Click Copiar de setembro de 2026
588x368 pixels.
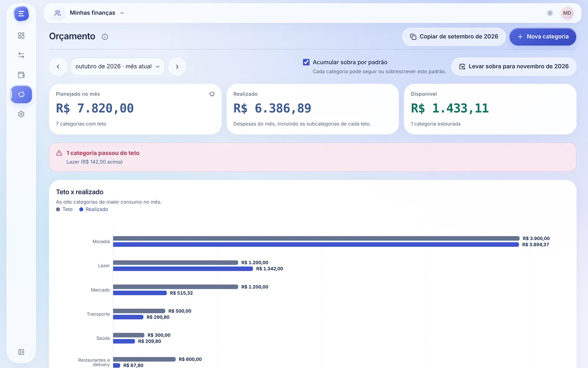(454, 37)
